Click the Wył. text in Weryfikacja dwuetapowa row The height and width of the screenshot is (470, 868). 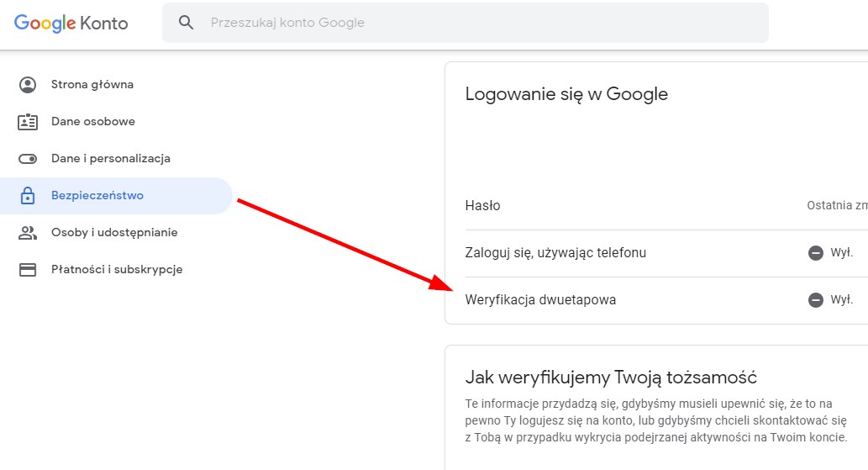click(841, 300)
